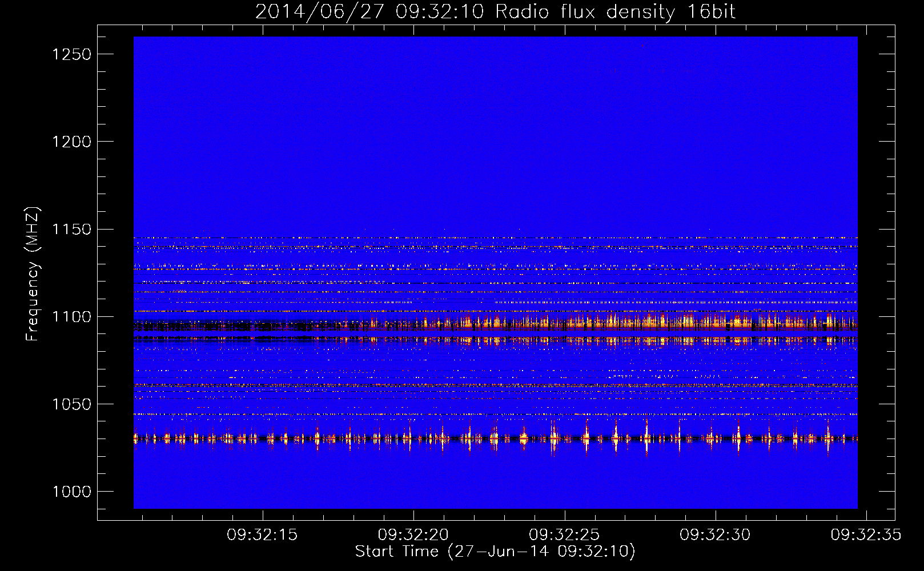Click the 'Frequency (MHZ)' axis label
The width and height of the screenshot is (924, 571).
pos(33,274)
